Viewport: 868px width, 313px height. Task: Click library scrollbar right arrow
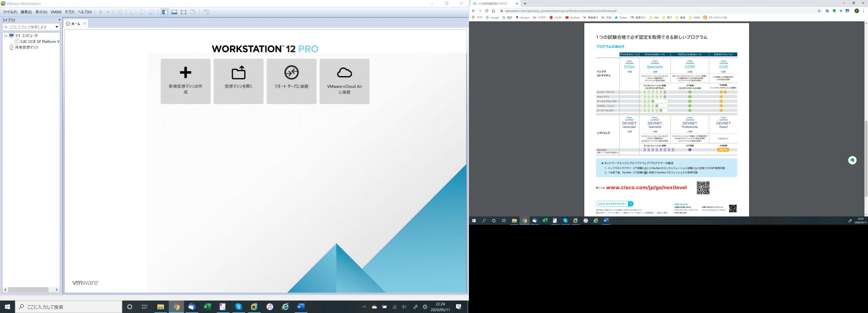click(x=57, y=290)
